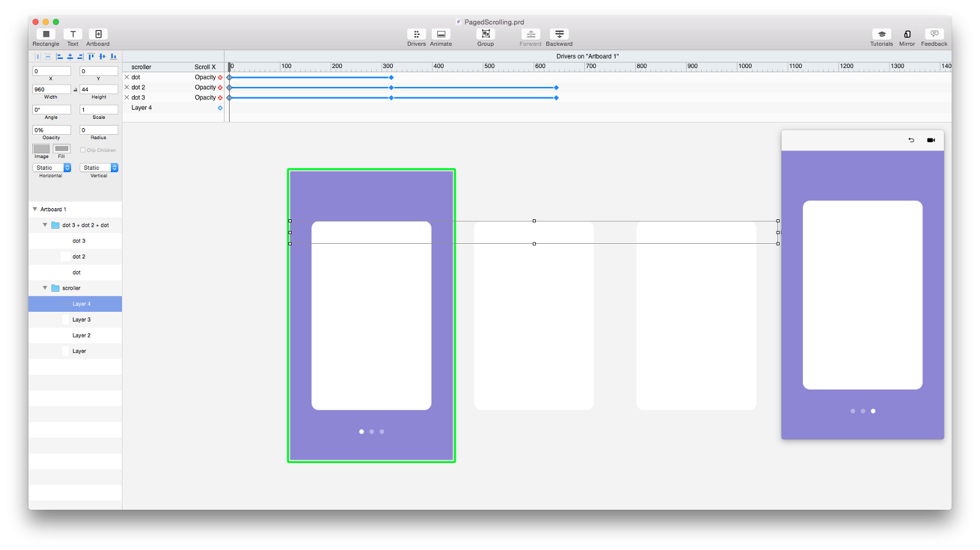980x550 pixels.
Task: Click the red keyframe icon for dot 3
Action: (x=221, y=97)
